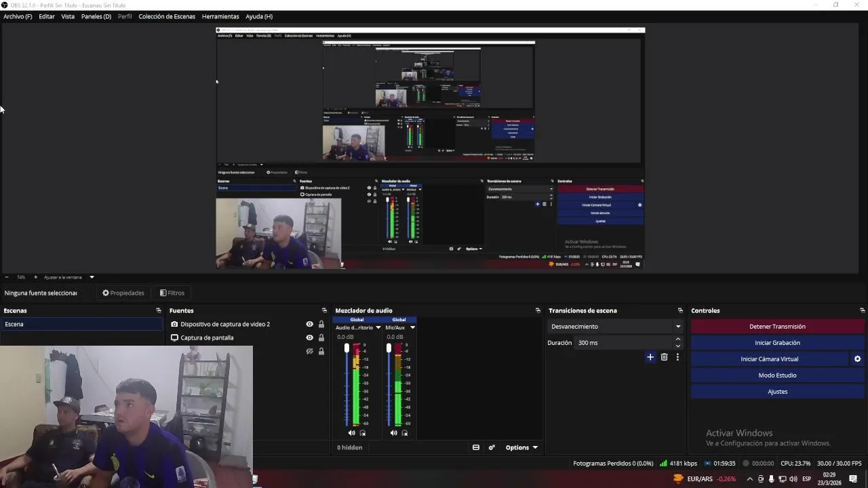868x488 pixels.
Task: Open Ajustes from the Controles panel
Action: click(777, 392)
